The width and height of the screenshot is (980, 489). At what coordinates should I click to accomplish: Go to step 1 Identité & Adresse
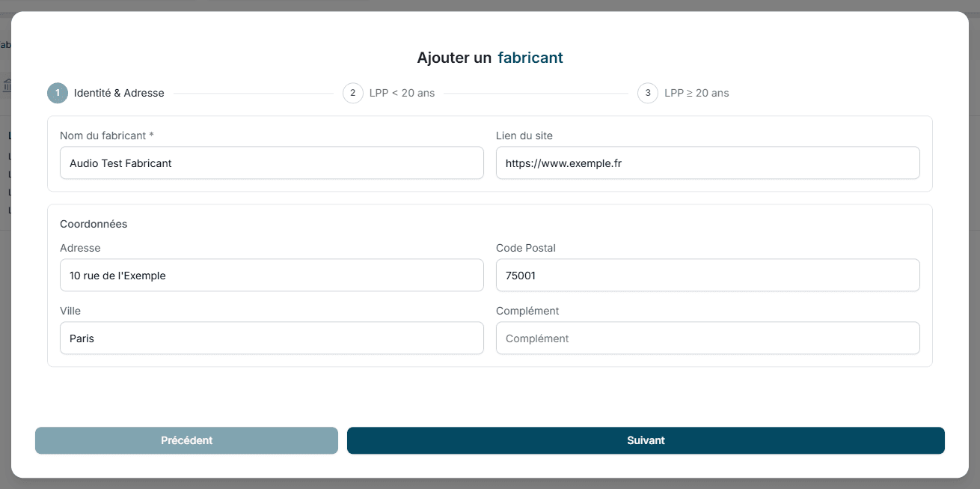point(105,93)
